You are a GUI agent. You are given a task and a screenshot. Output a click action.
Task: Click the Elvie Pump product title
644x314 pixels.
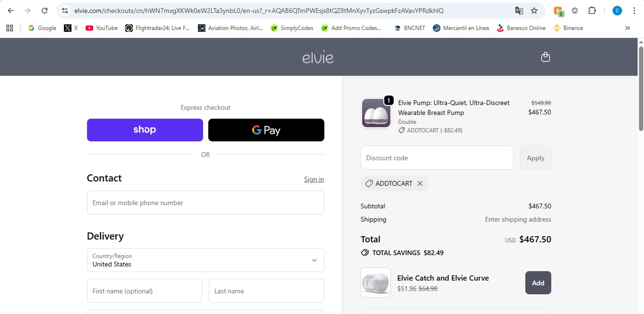454,108
